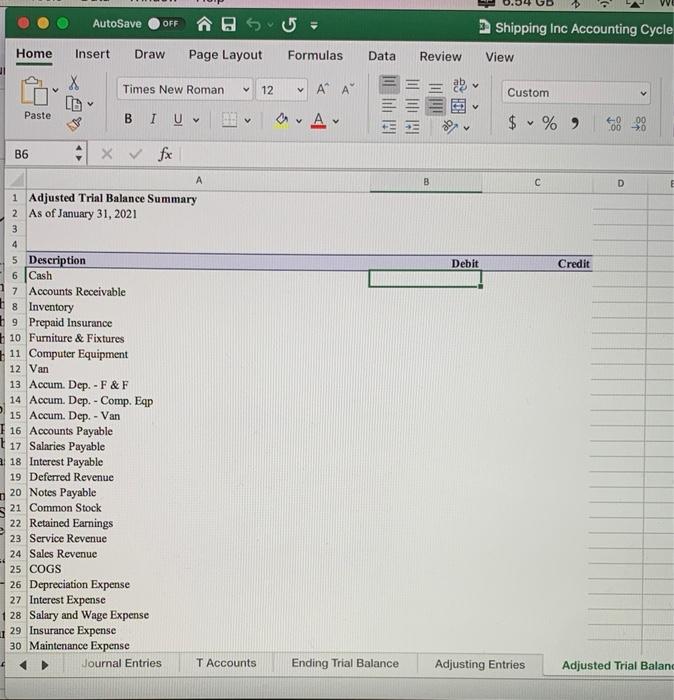The width and height of the screenshot is (674, 700).
Task: Click the Insert Function fx icon
Action: 165,154
